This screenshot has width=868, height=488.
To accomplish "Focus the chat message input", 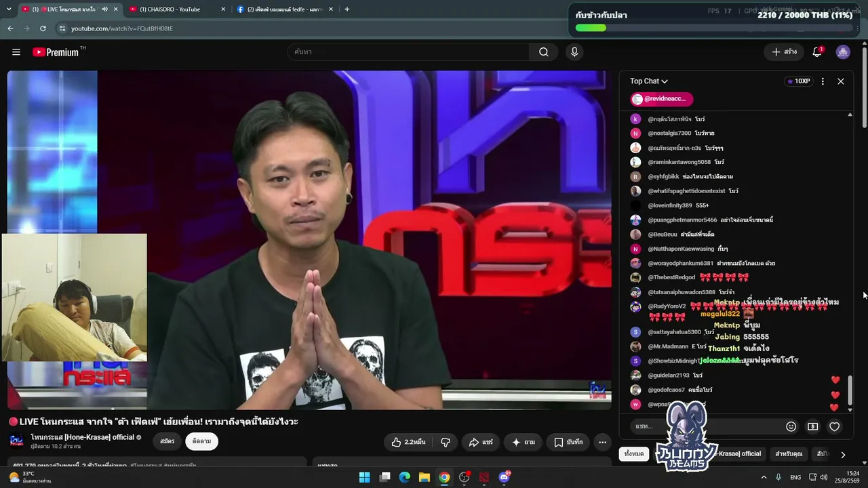I will 705,426.
